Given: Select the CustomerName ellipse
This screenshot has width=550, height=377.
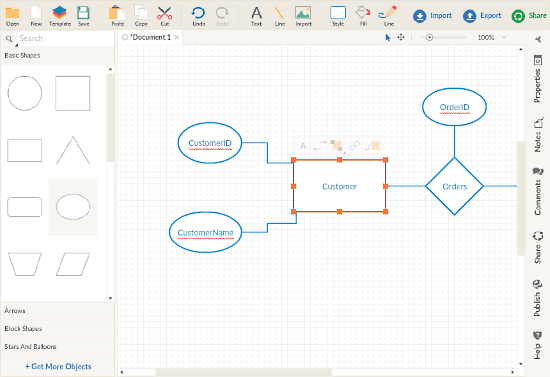Looking at the screenshot, I should pyautogui.click(x=206, y=232).
